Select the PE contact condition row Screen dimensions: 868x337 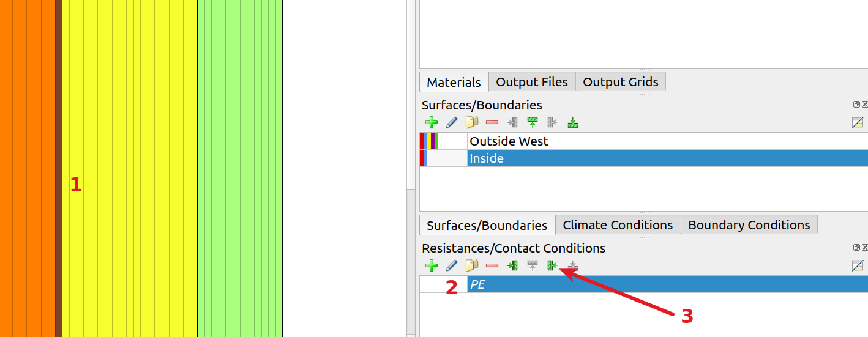(x=644, y=284)
